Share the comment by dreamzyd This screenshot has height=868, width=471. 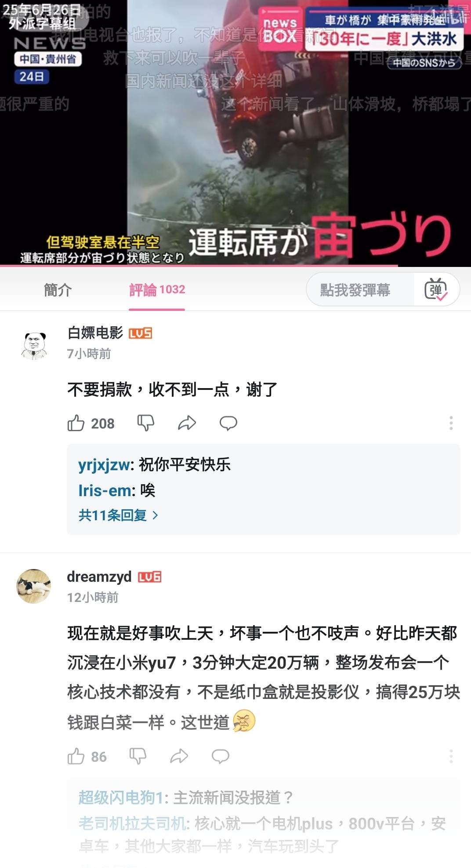(x=179, y=756)
